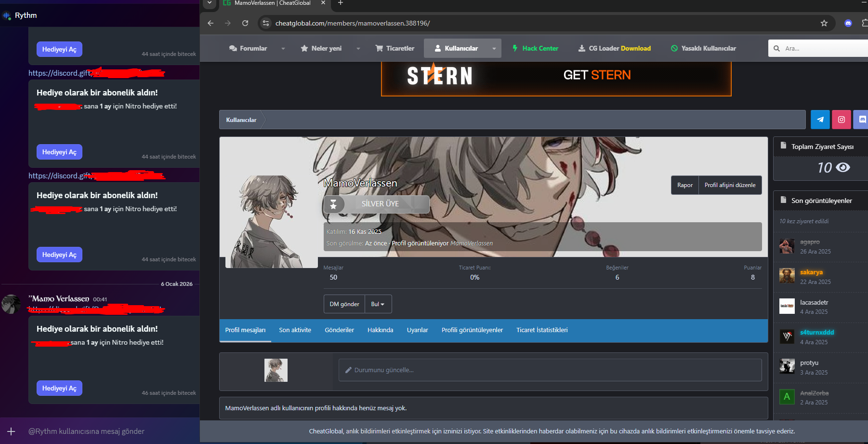Close the MamoVerlassen | CheatGlobal tab
The height and width of the screenshot is (444, 868).
323,3
